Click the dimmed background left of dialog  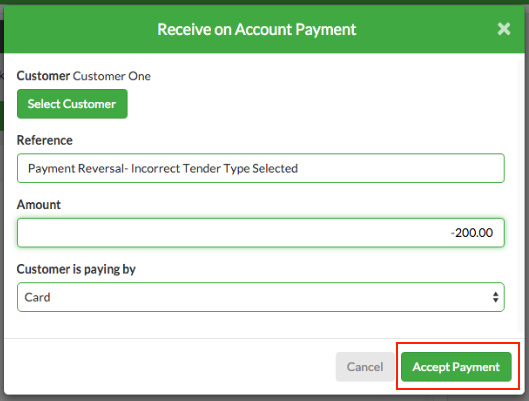coord(2,202)
